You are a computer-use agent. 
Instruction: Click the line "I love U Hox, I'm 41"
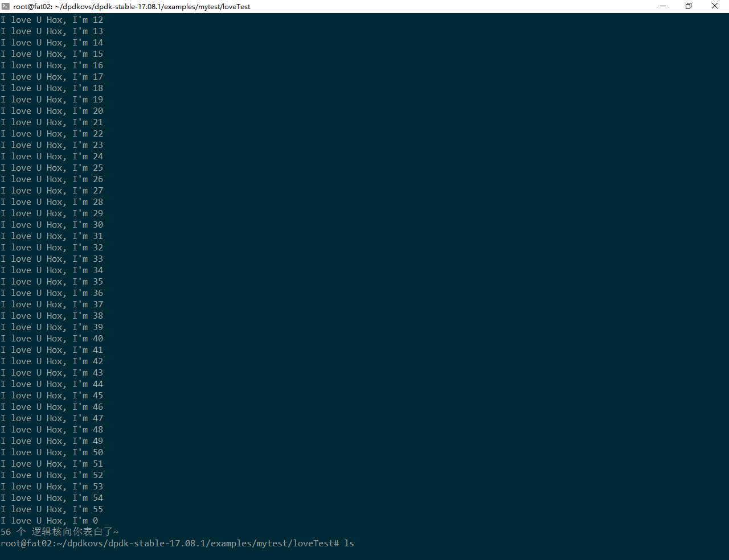point(52,350)
